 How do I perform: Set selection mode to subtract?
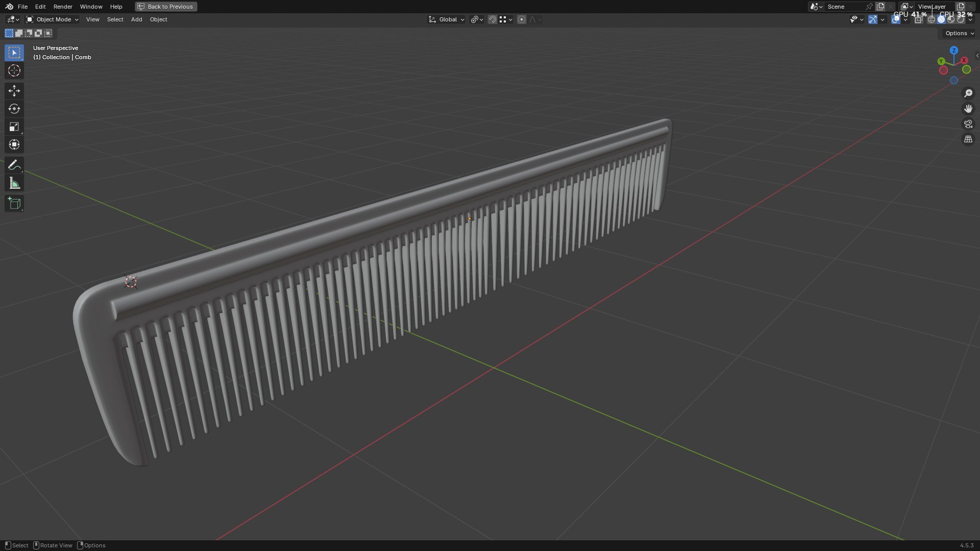pyautogui.click(x=29, y=33)
